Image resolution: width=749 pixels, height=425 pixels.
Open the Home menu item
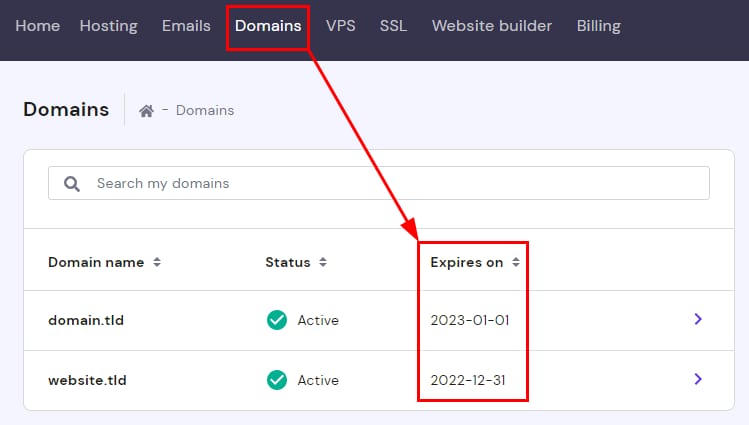point(38,26)
